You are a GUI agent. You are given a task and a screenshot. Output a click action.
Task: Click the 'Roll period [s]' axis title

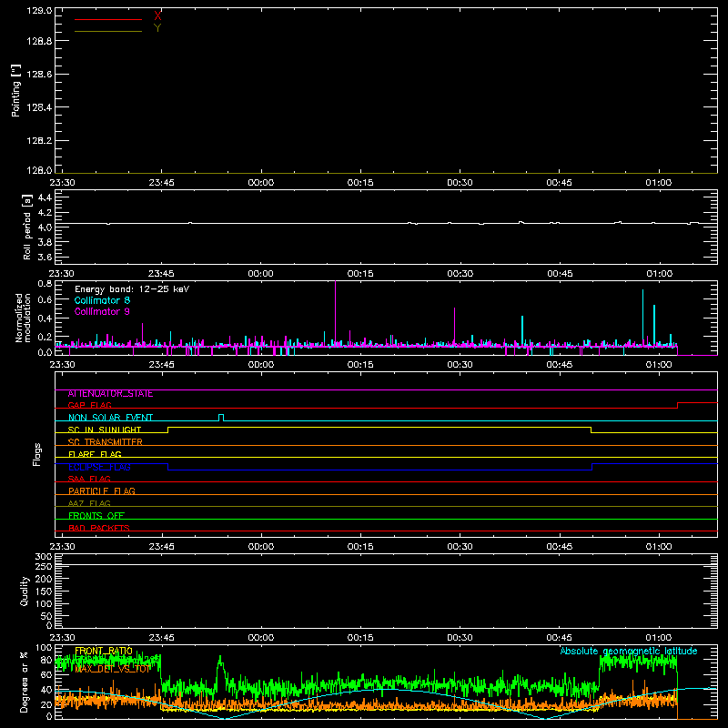tap(26, 227)
